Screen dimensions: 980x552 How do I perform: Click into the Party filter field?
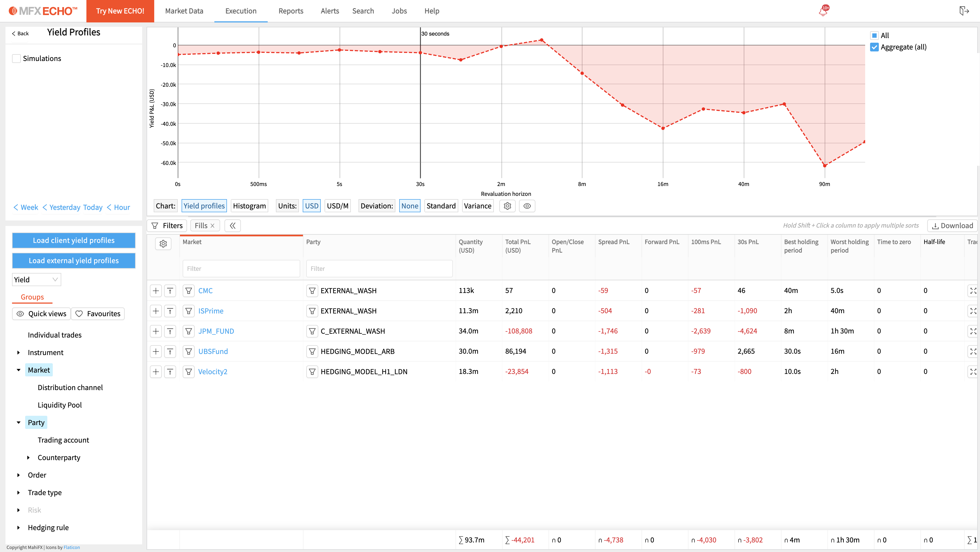pyautogui.click(x=379, y=269)
